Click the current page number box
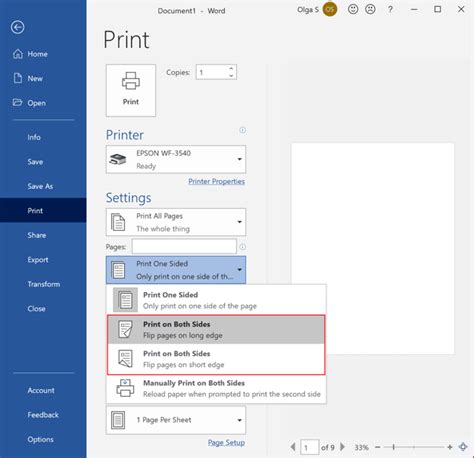This screenshot has height=458, width=474. pyautogui.click(x=309, y=447)
